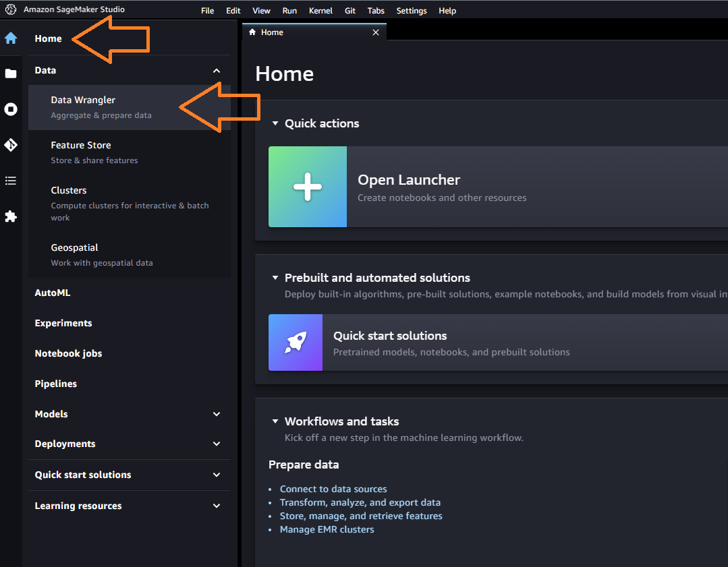Close the Home tab
The width and height of the screenshot is (728, 567).
pos(376,32)
